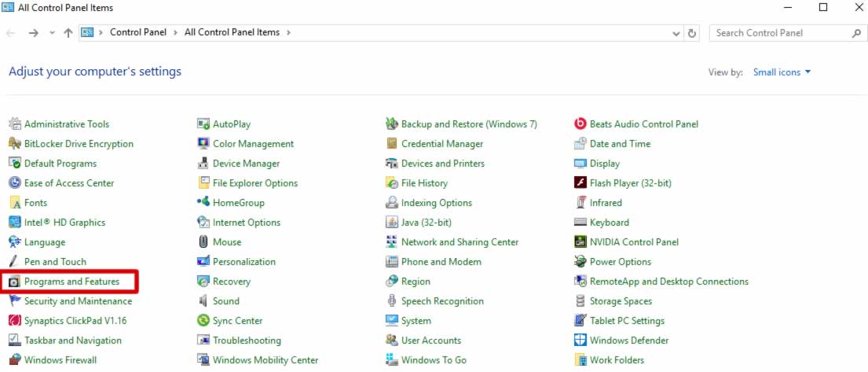Open the Windows Defender icon
This screenshot has height=372, width=868.
pos(580,341)
